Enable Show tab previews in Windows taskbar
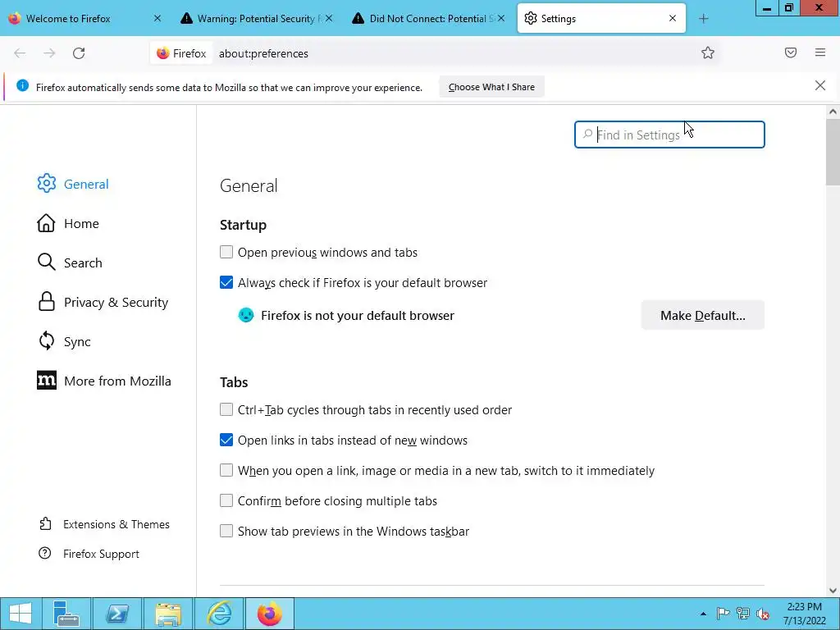This screenshot has height=630, width=840. point(226,531)
